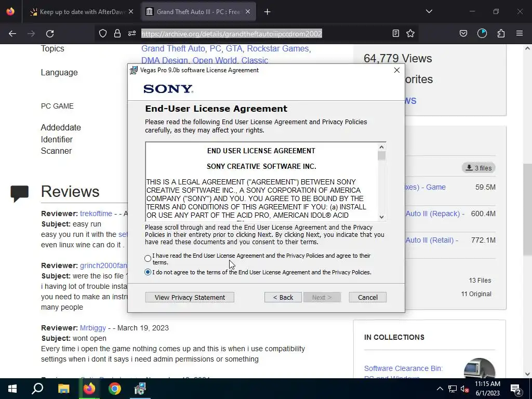Bookmark this page with the star icon

(x=410, y=33)
